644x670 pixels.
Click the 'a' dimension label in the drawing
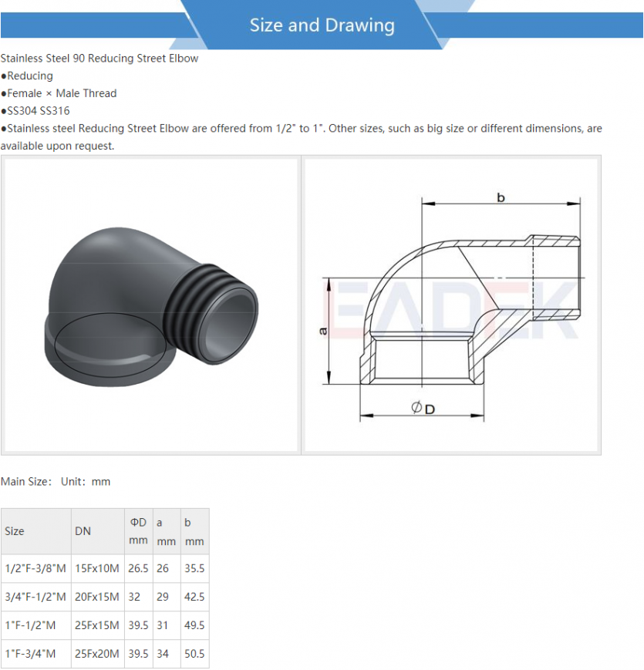click(x=323, y=330)
